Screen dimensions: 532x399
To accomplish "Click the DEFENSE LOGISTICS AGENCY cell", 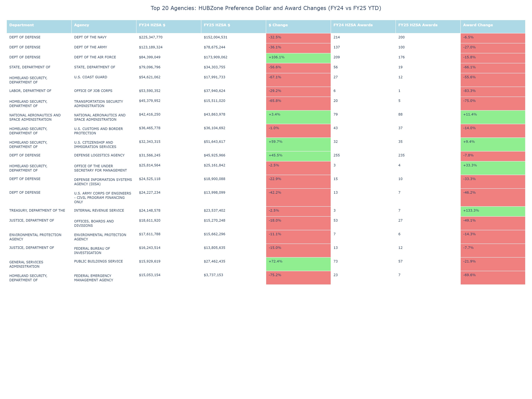I will pos(99,155).
